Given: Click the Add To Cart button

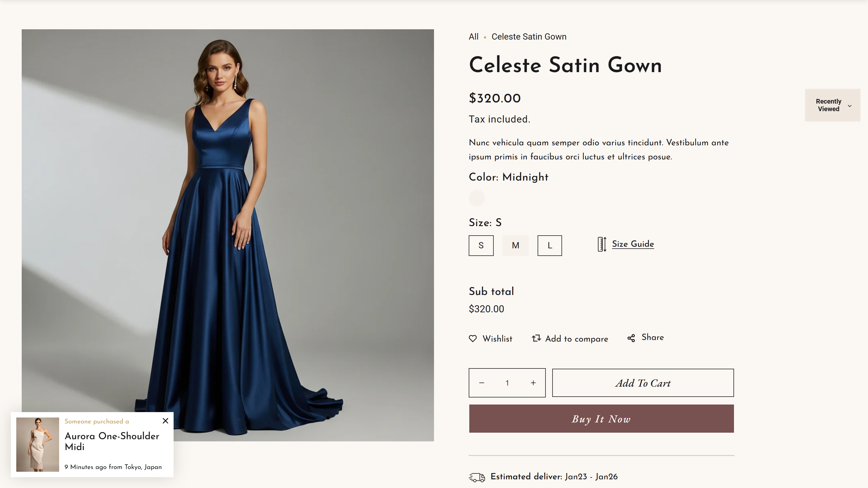Looking at the screenshot, I should click(643, 383).
